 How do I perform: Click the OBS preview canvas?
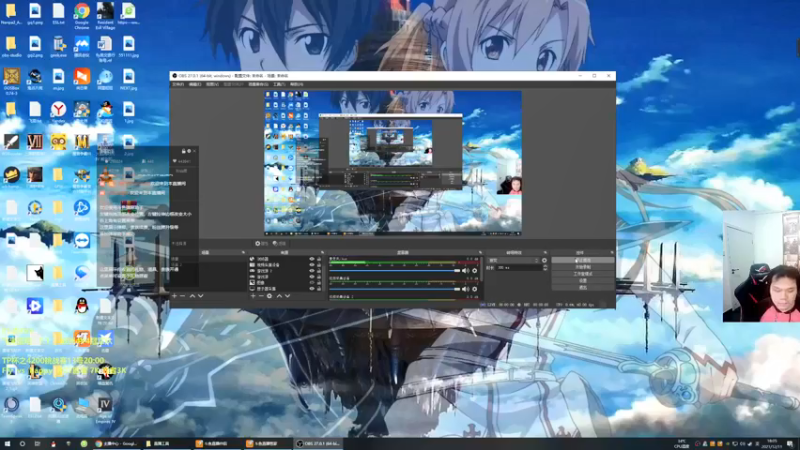pyautogui.click(x=393, y=163)
